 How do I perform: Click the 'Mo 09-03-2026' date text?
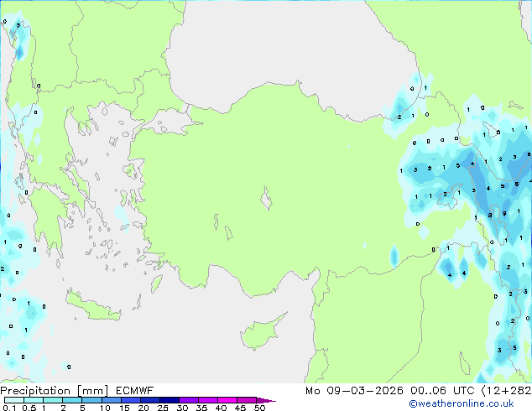point(355,391)
